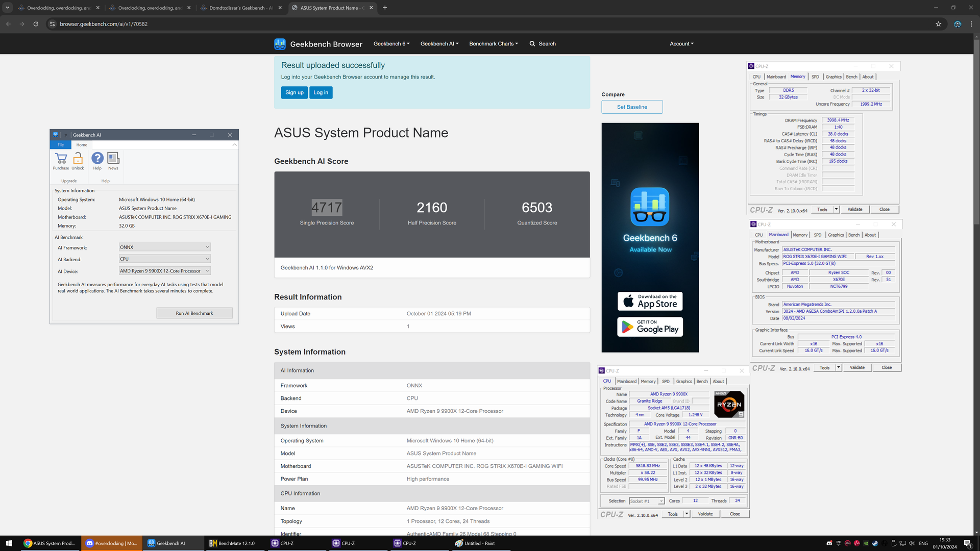The height and width of the screenshot is (551, 980).
Task: Bookmark this page with the star icon
Action: point(938,24)
